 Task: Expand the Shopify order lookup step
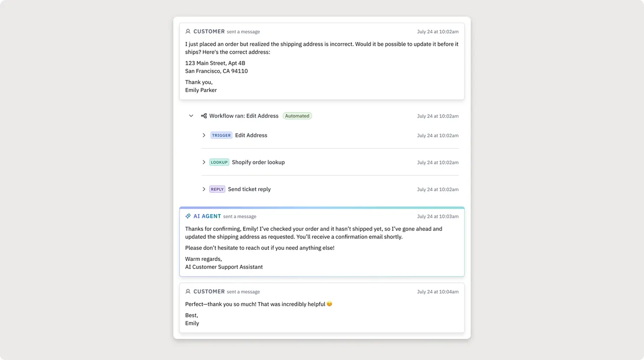204,162
